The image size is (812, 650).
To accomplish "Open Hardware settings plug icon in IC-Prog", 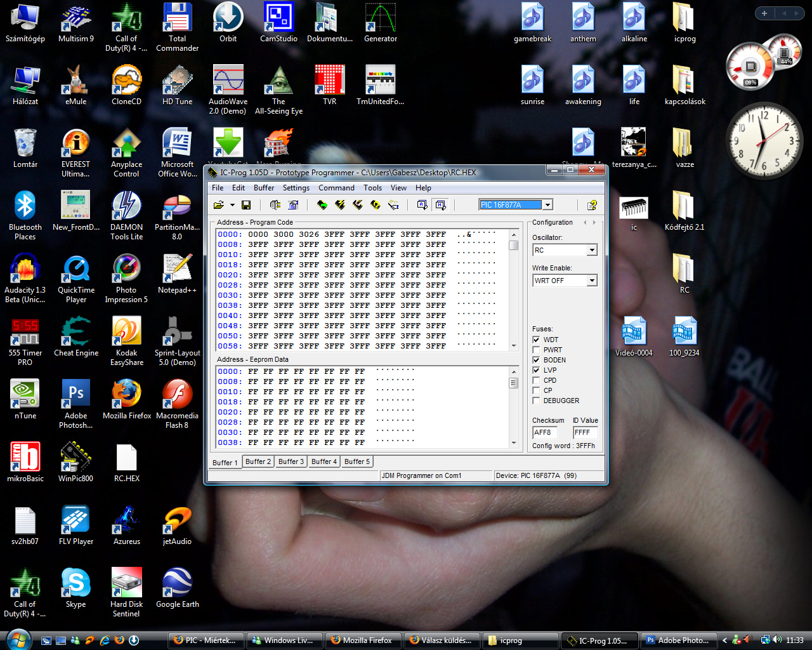I will click(x=275, y=205).
